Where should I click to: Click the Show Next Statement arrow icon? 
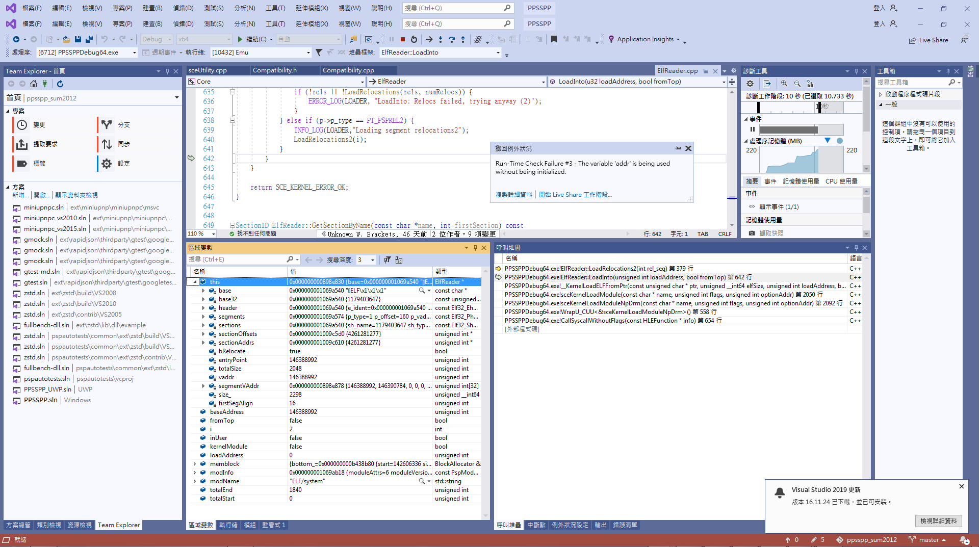coord(429,39)
